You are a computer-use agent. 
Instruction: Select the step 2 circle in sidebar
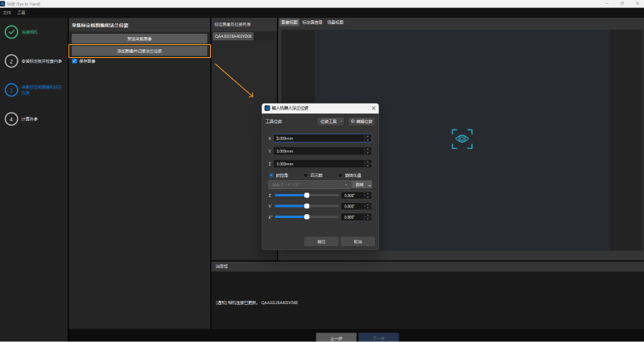pyautogui.click(x=11, y=60)
